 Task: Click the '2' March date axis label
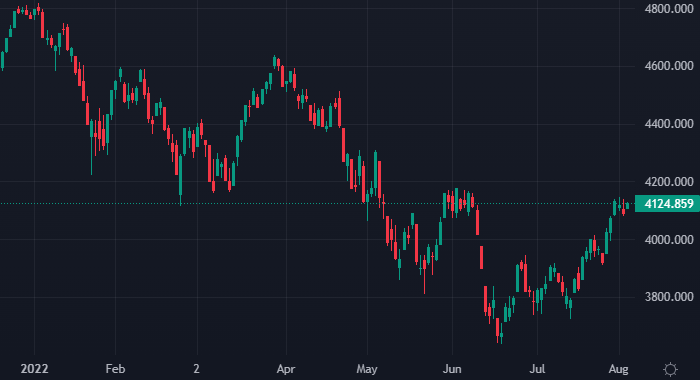pyautogui.click(x=196, y=369)
